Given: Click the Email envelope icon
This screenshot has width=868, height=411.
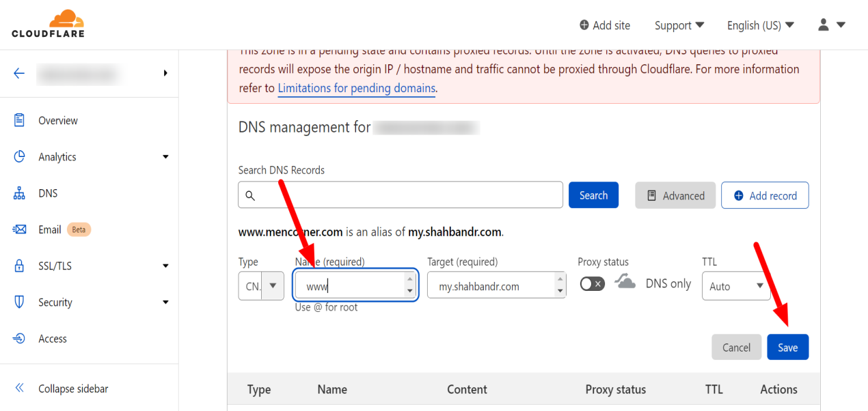Looking at the screenshot, I should click(x=19, y=229).
